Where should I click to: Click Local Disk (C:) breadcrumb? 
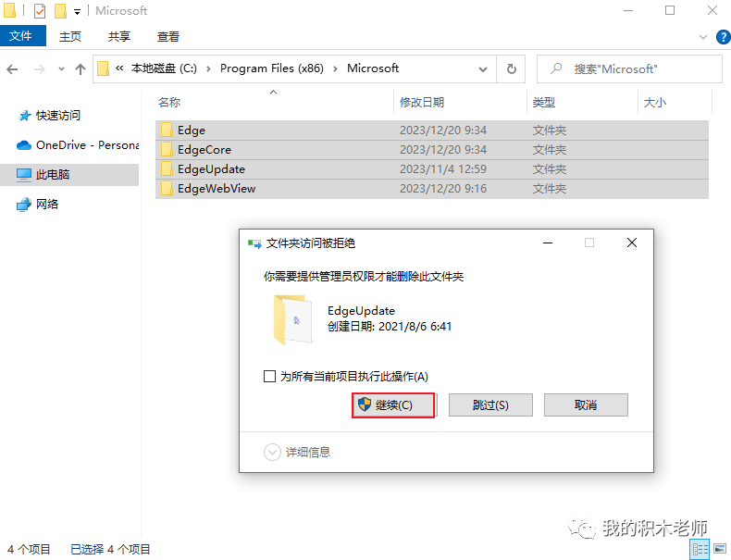click(164, 68)
